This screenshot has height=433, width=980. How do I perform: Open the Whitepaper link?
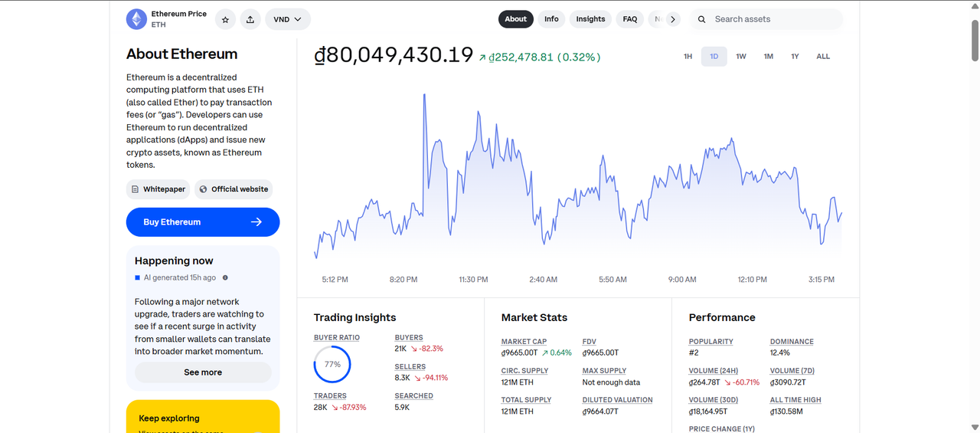(158, 189)
